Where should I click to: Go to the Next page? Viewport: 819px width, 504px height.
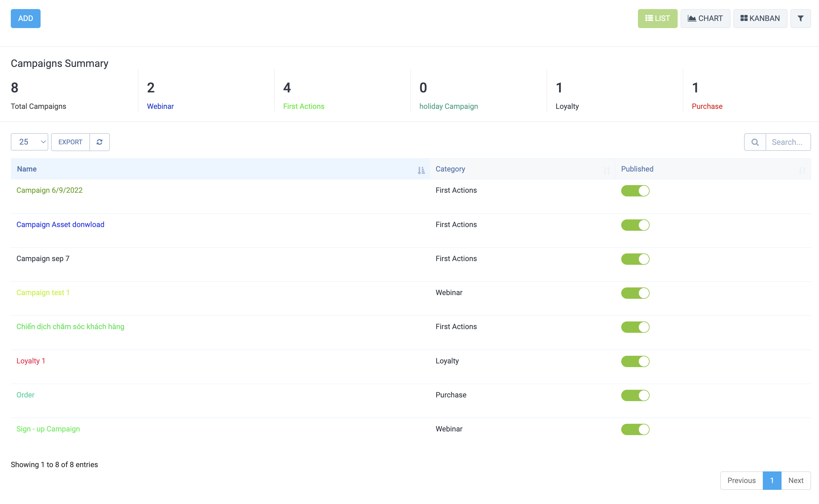point(795,480)
